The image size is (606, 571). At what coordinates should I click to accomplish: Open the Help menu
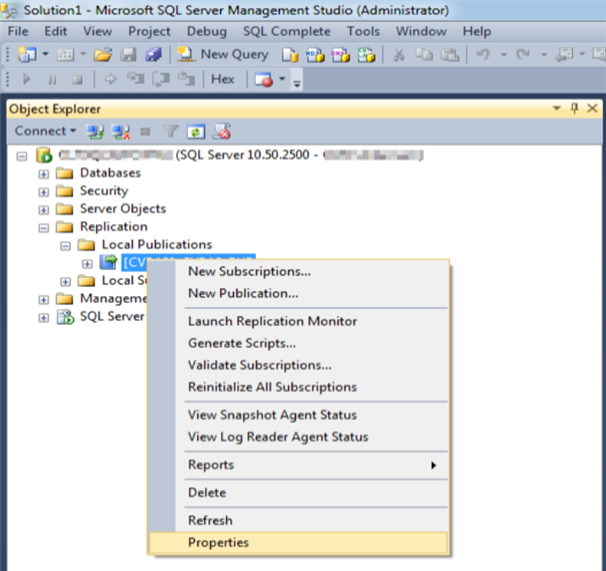pos(477,31)
